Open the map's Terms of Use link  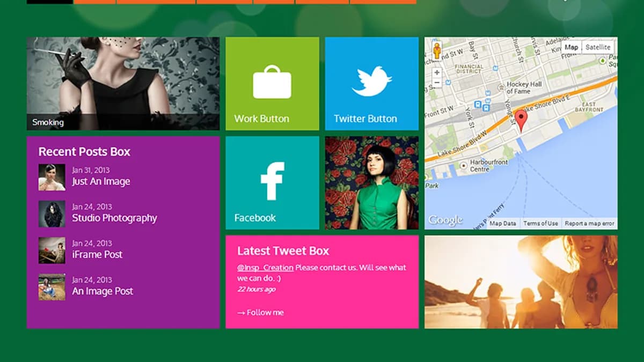pyautogui.click(x=540, y=224)
